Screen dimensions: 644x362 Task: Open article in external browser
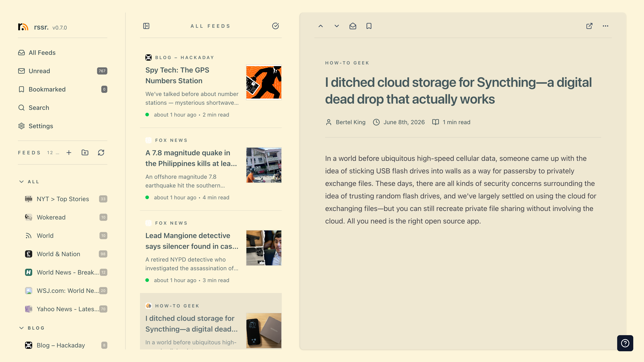[589, 26]
